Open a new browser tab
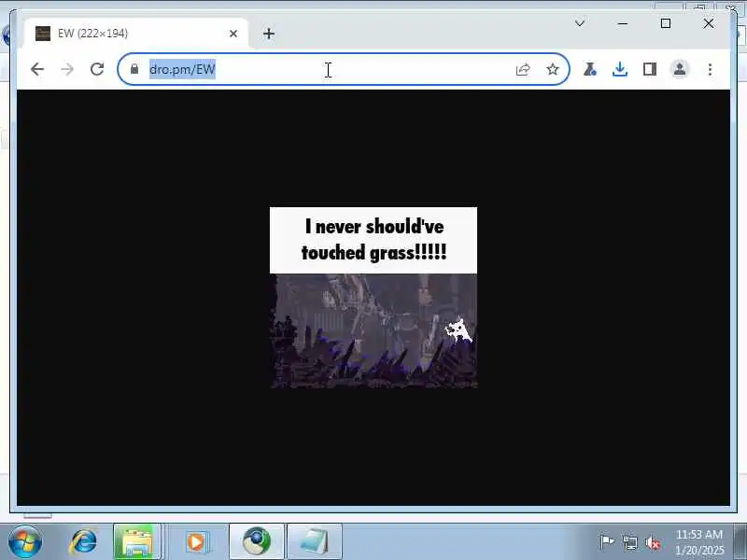Viewport: 747px width, 560px height. click(x=269, y=34)
